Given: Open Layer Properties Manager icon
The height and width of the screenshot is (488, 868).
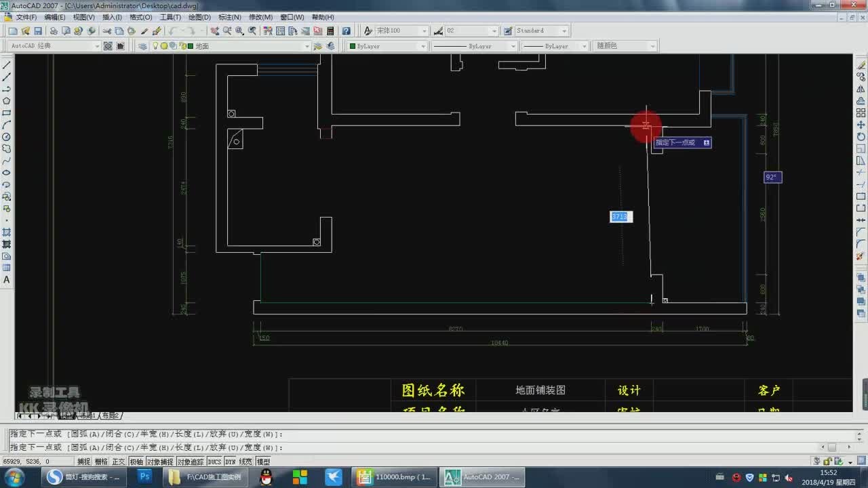Looking at the screenshot, I should (142, 46).
